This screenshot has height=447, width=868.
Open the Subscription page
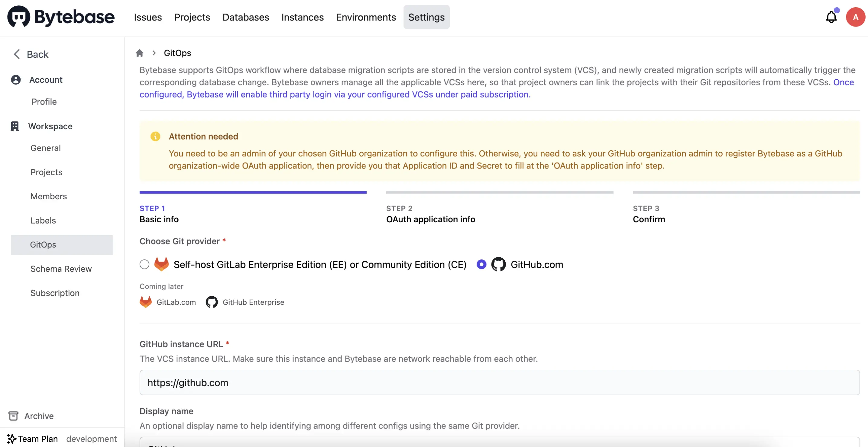[55, 293]
